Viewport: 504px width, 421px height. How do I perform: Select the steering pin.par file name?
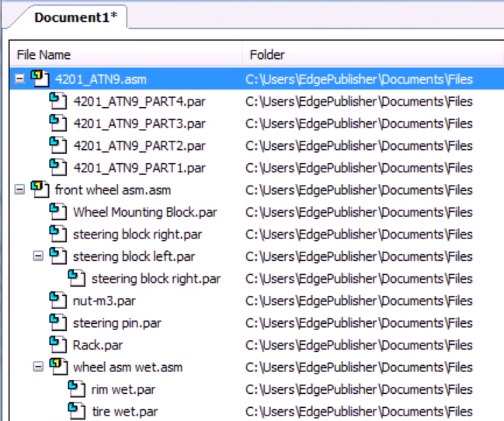(117, 322)
